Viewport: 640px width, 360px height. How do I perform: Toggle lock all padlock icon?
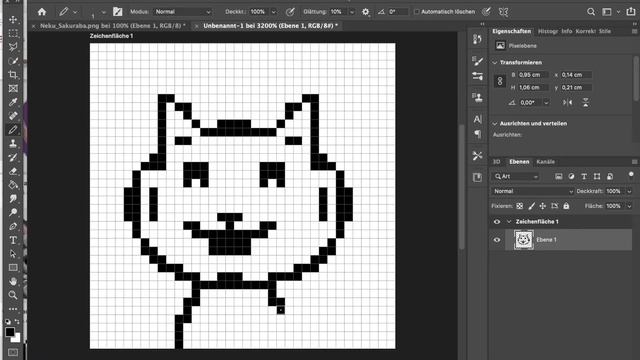click(566, 206)
